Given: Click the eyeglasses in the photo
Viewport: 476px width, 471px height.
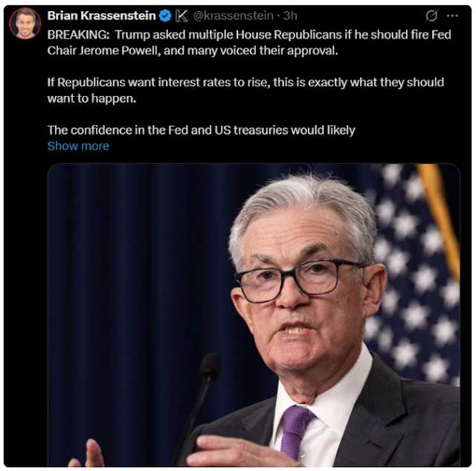Looking at the screenshot, I should [299, 280].
